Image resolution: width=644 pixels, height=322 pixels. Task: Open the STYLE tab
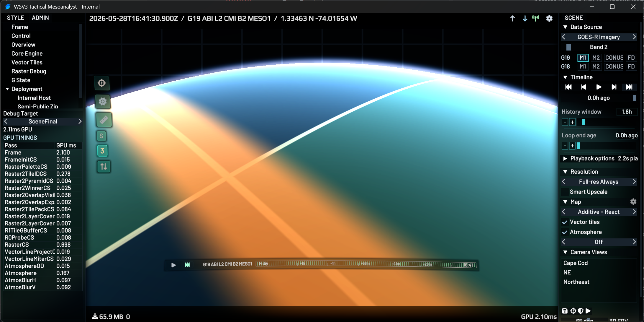click(x=16, y=18)
